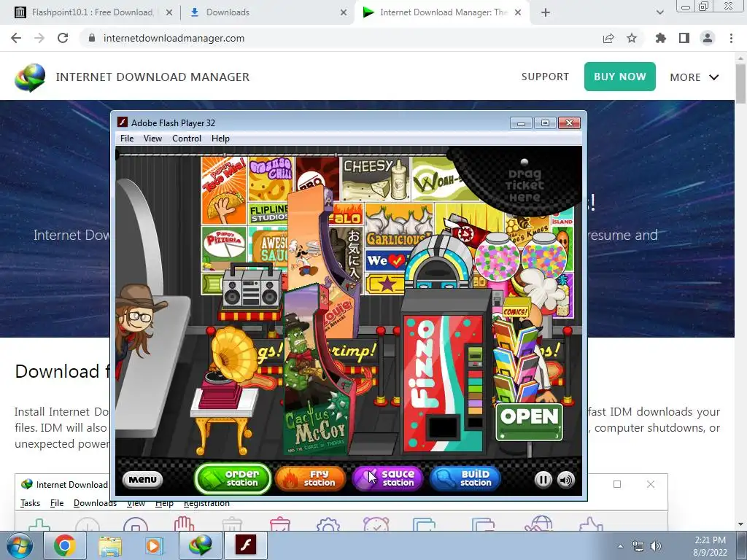747x560 pixels.
Task: Pause the game with the pause icon
Action: pyautogui.click(x=543, y=480)
